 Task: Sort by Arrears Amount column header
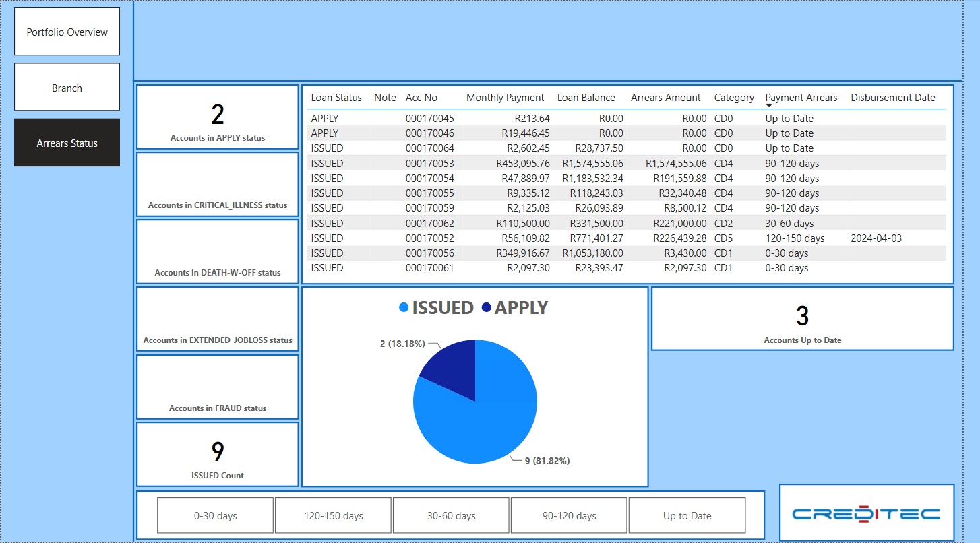666,98
